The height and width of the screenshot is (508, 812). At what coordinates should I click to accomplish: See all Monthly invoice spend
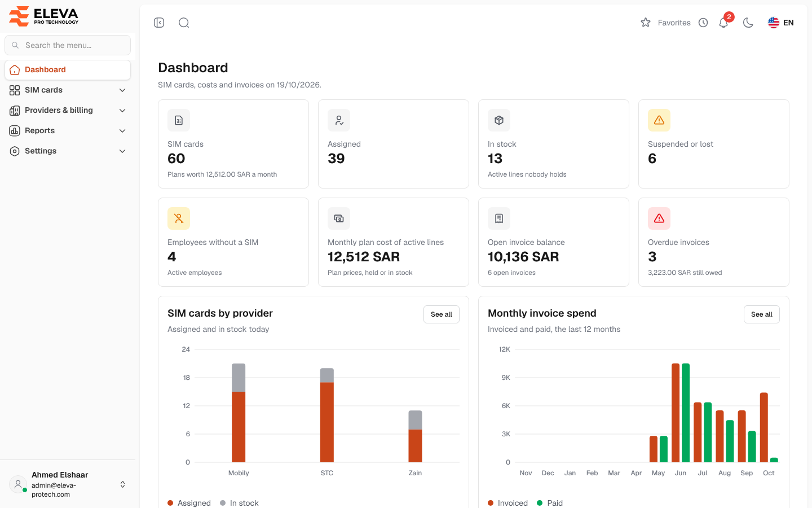pyautogui.click(x=762, y=314)
